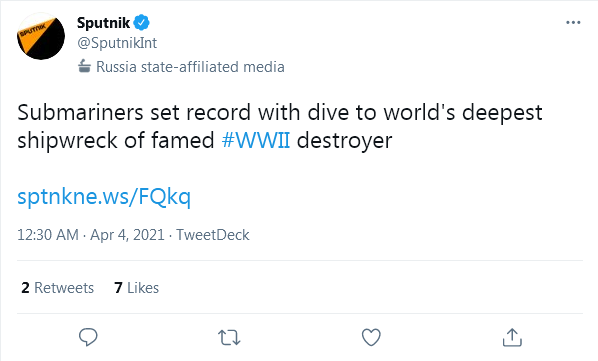Click the blue verified badge
Screen dimensions: 598x361
coord(142,23)
